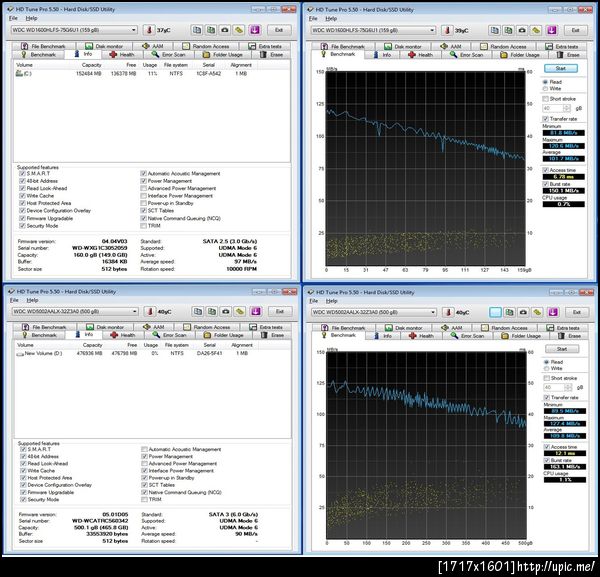Click thermometer temperature icon showing 37°C

pyautogui.click(x=149, y=30)
